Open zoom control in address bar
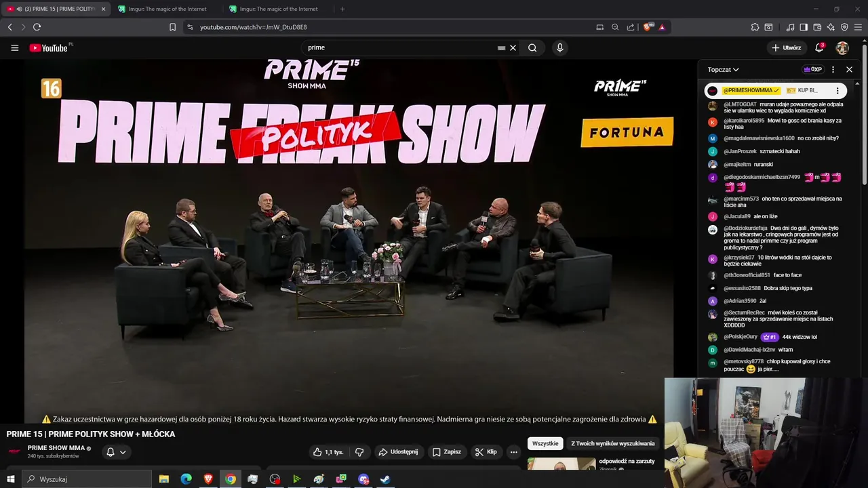 pyautogui.click(x=615, y=27)
